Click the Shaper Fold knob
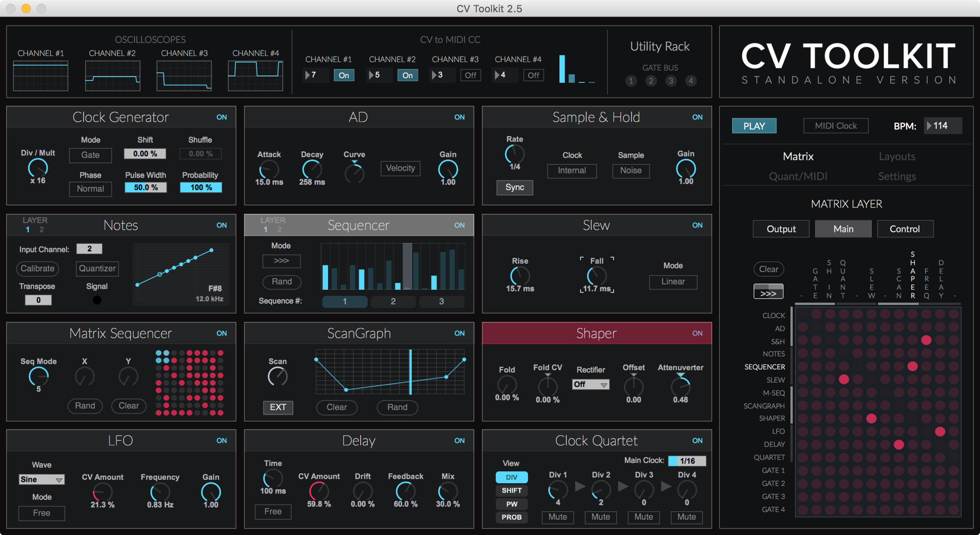This screenshot has height=535, width=980. 507,385
